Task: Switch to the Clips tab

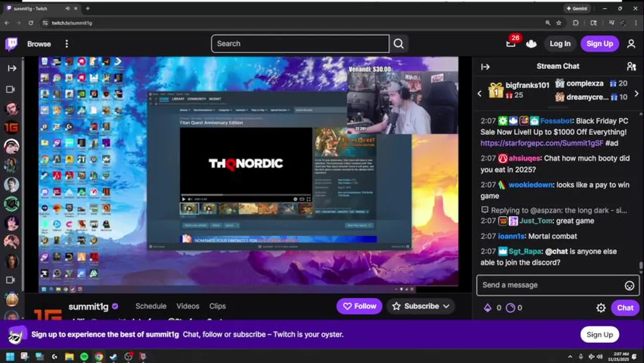Action: click(x=218, y=306)
